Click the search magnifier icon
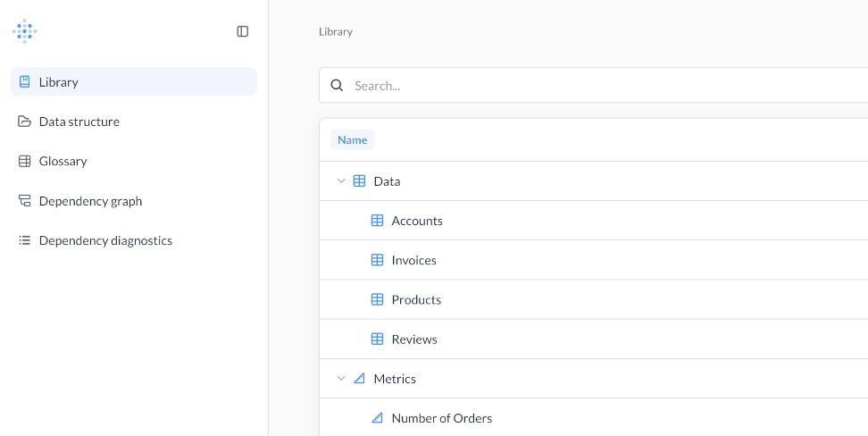This screenshot has height=436, width=868. pyautogui.click(x=337, y=85)
